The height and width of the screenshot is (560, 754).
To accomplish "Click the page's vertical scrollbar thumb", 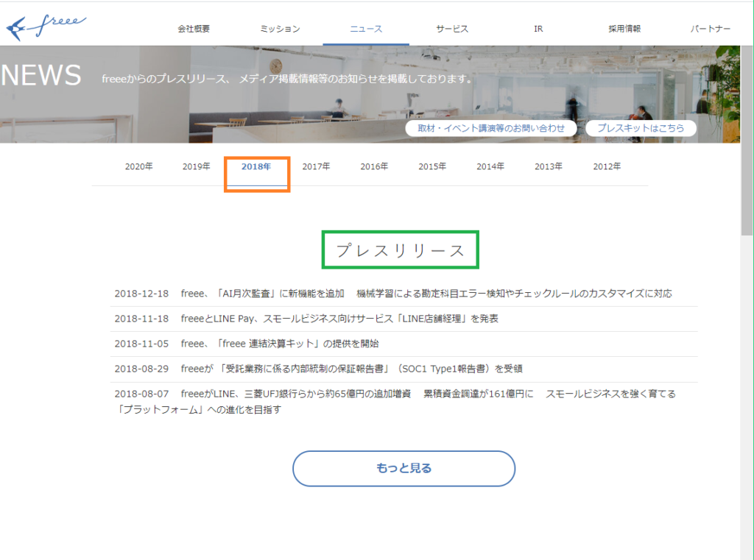I will [x=747, y=139].
